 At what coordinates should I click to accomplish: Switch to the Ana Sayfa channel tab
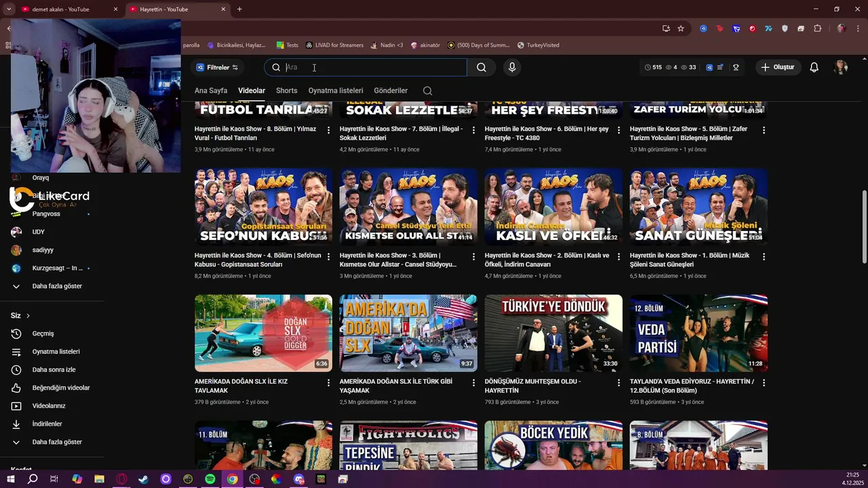coord(211,90)
